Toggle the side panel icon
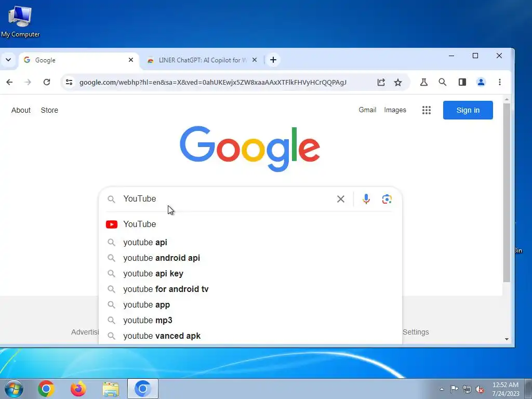 [x=462, y=82]
